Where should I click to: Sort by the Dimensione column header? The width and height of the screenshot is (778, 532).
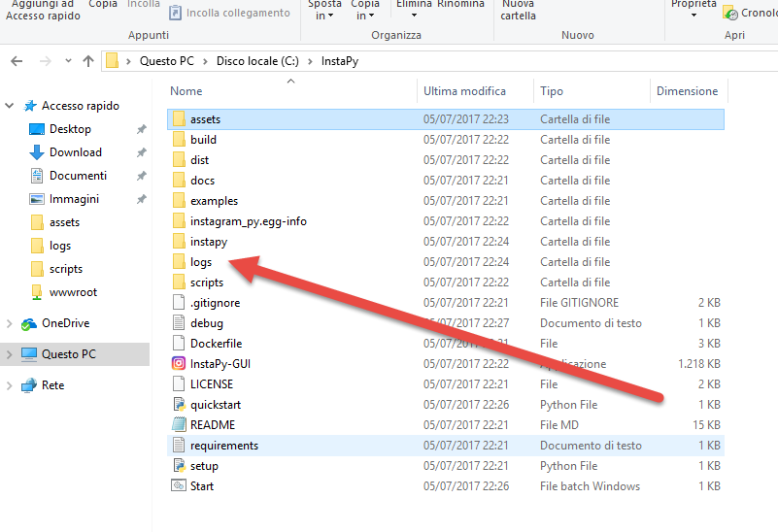click(689, 90)
